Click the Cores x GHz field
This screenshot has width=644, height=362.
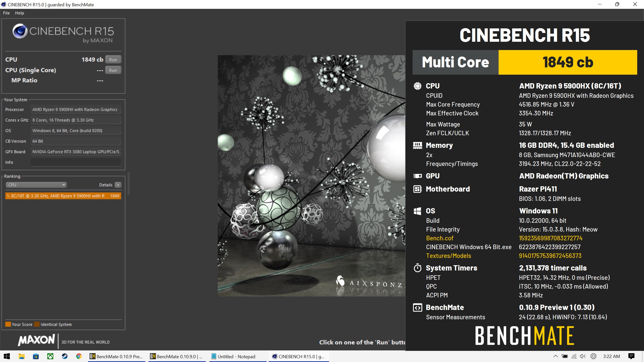(76, 120)
